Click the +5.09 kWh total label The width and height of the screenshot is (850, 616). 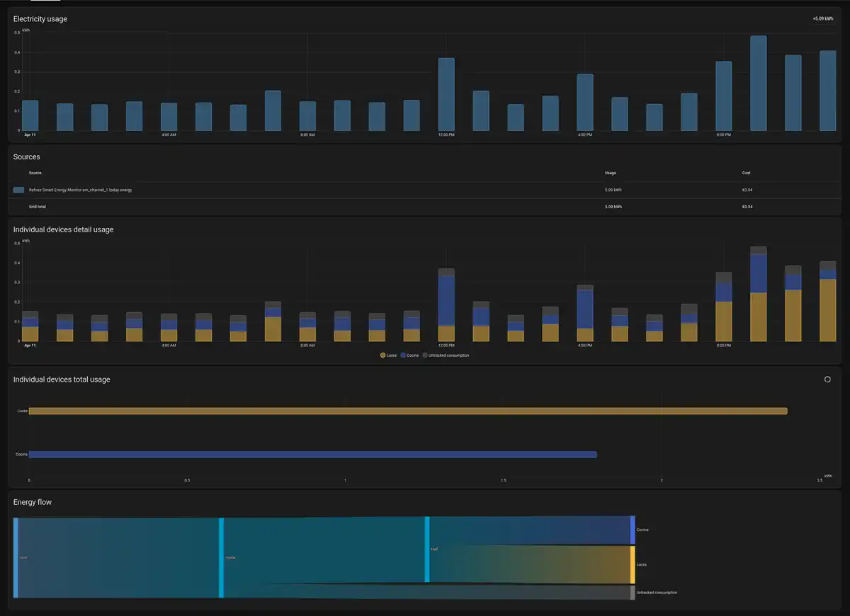823,19
